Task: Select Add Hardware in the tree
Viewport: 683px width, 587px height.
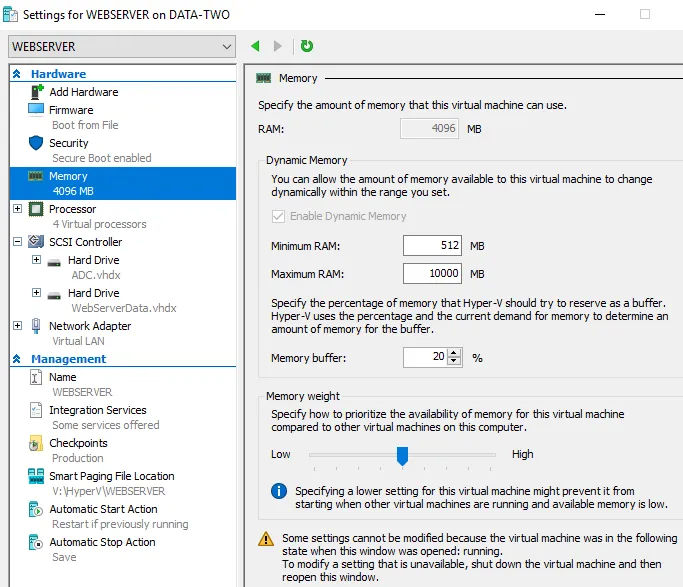Action: click(84, 92)
